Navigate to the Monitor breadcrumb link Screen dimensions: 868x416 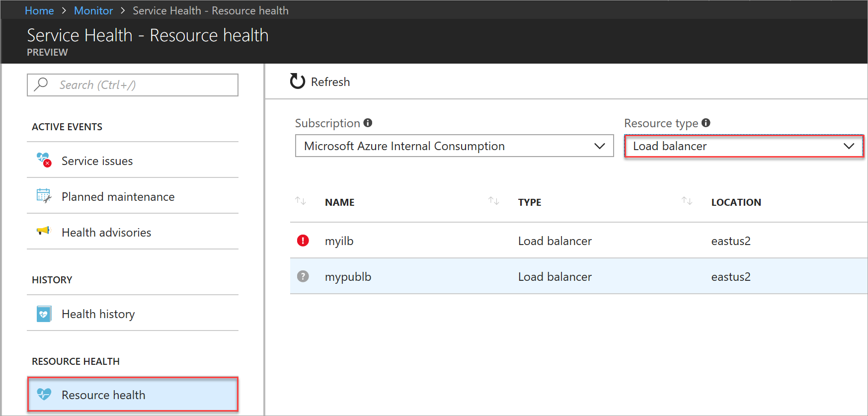(x=93, y=10)
